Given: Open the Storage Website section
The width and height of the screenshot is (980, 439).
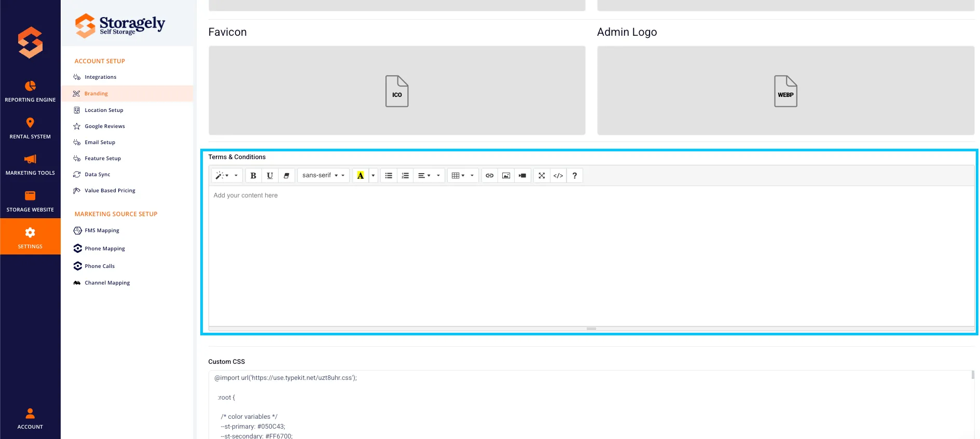Looking at the screenshot, I should coord(30,201).
